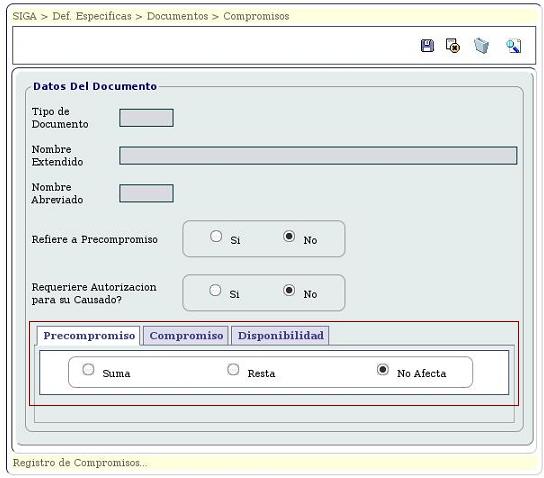Choose the No Afecta radio option

coord(383,369)
